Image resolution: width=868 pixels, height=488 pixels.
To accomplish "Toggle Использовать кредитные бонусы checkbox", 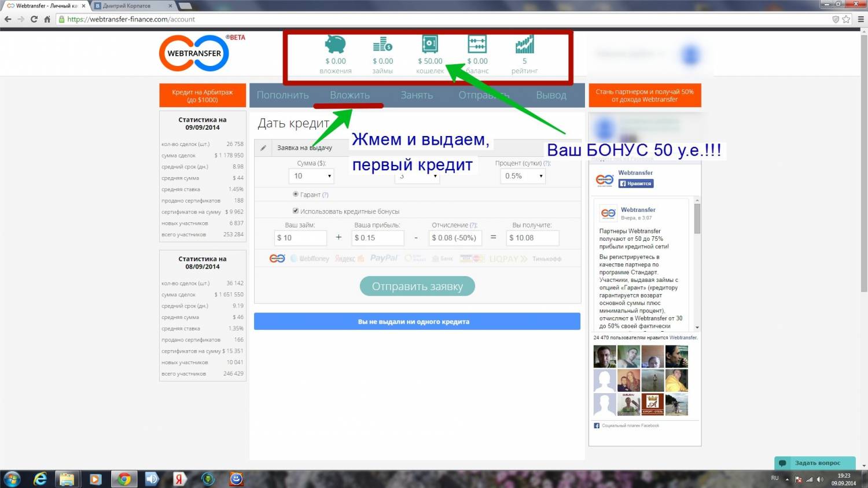I will (x=296, y=211).
